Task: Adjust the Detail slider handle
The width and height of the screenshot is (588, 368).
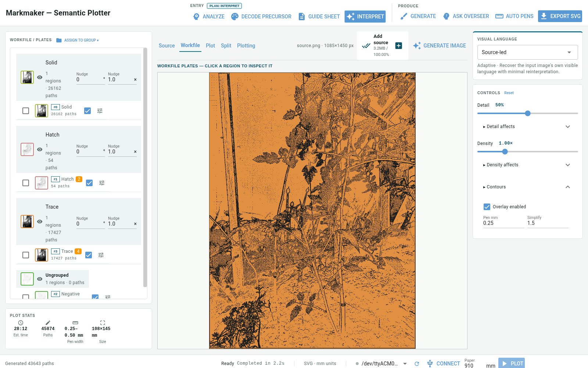Action: tap(528, 113)
